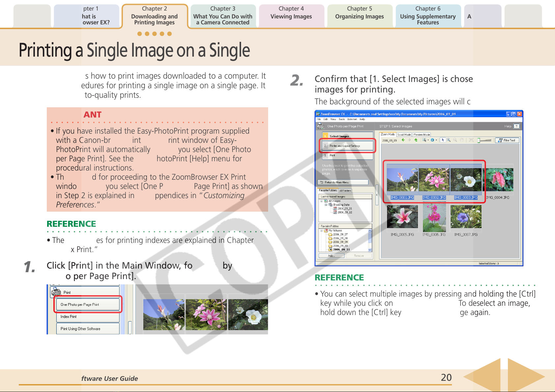Select folder 2006_09_10 in My Pictures
555x392 pixels.
[338, 246]
